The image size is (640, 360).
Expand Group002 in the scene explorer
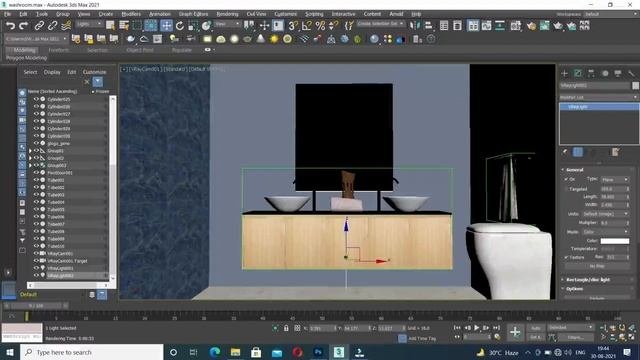click(30, 165)
